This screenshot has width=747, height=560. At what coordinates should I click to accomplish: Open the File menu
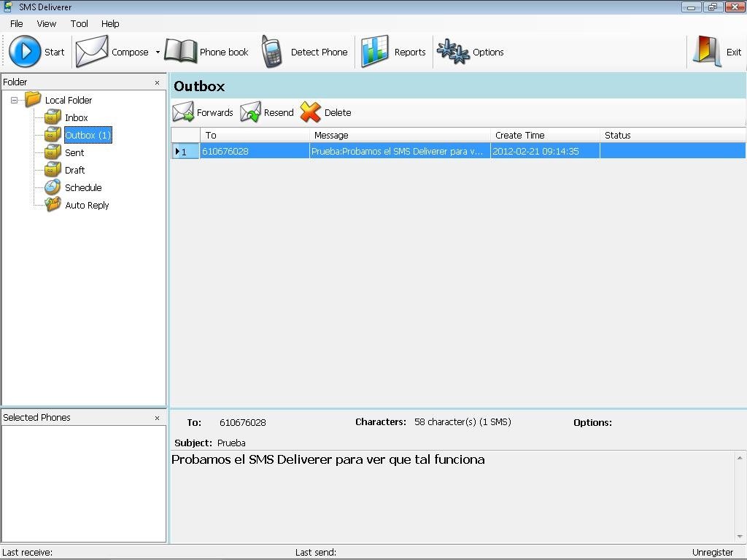[x=16, y=24]
